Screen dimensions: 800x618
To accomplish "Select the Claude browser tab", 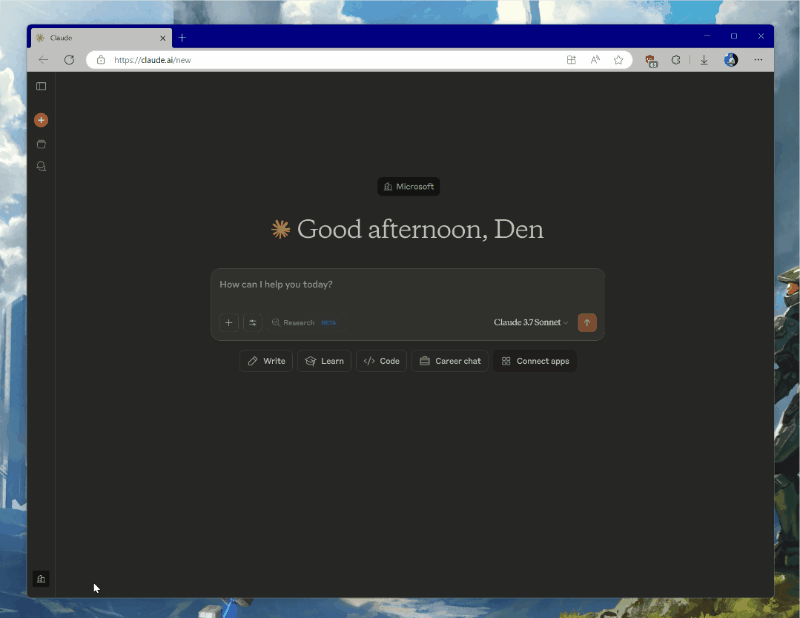I will tap(101, 38).
